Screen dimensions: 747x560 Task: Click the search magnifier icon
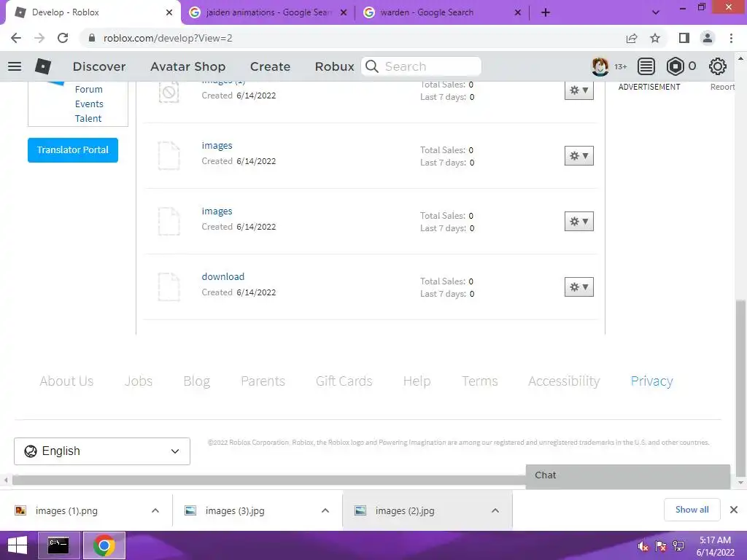(372, 66)
